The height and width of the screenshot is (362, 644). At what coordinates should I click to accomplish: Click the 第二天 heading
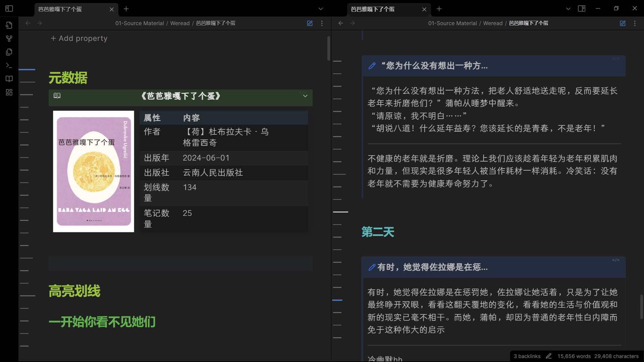click(x=378, y=232)
